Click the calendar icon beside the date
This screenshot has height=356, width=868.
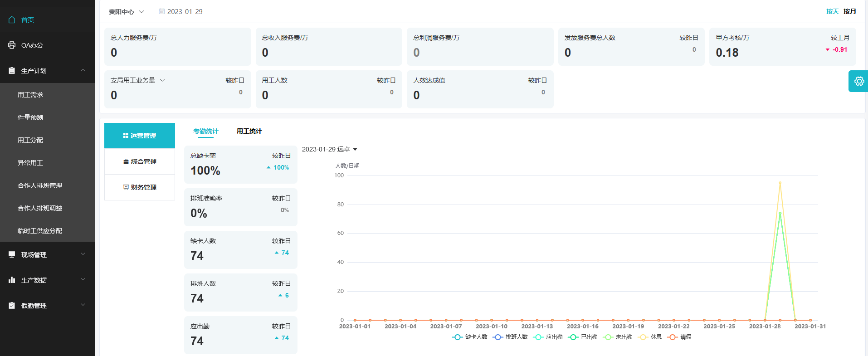(x=161, y=11)
